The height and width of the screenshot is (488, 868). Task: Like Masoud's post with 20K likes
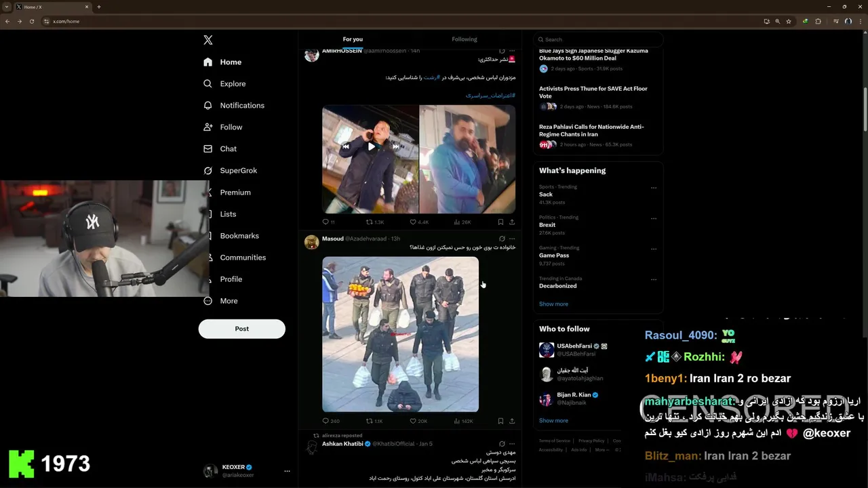tap(419, 421)
